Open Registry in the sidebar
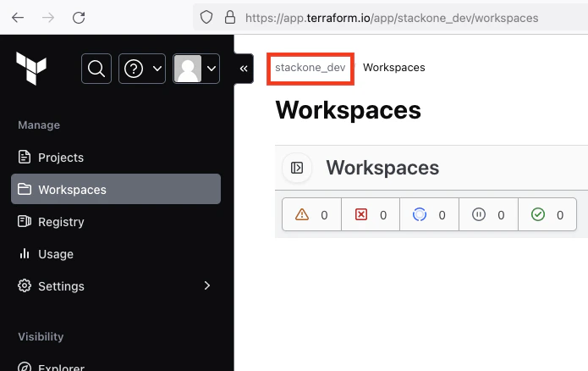The width and height of the screenshot is (588, 371). [x=116, y=222]
